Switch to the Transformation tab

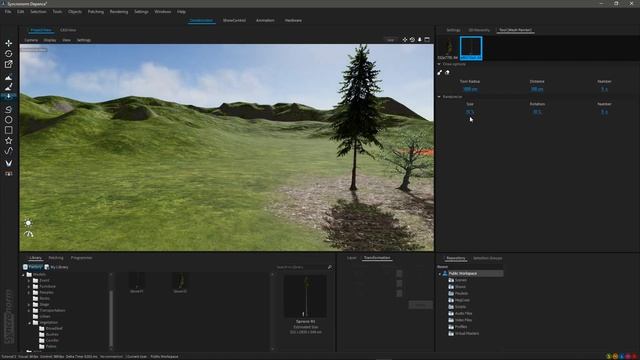click(377, 258)
